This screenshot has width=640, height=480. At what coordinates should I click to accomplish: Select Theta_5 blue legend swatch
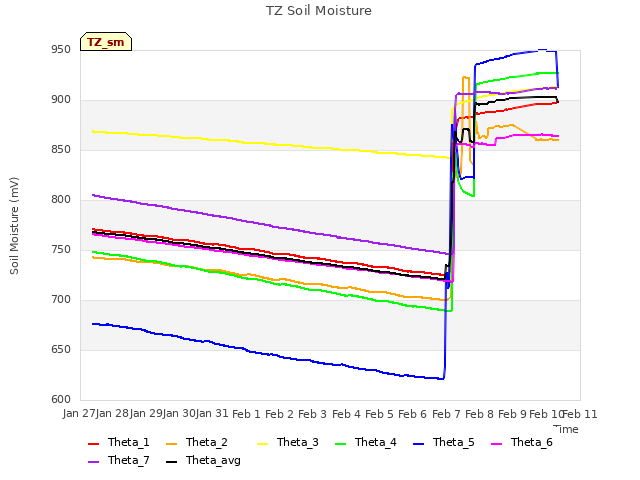coord(418,444)
